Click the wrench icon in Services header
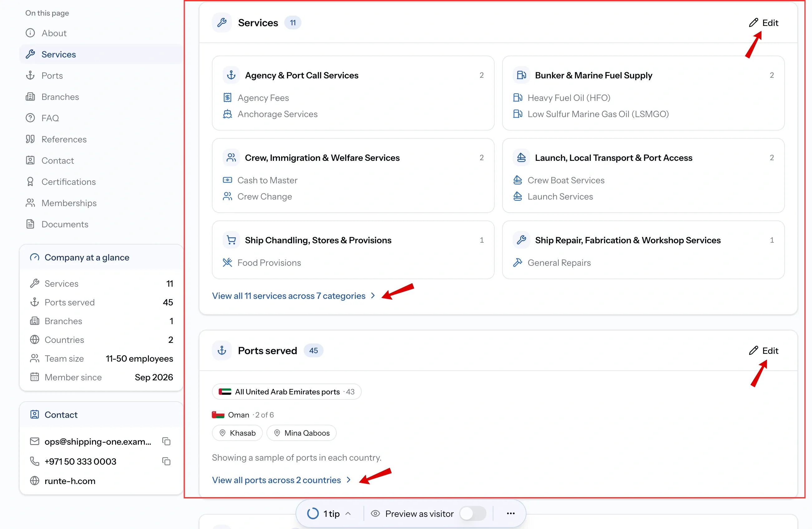Viewport: 812px width, 529px height. [x=222, y=23]
